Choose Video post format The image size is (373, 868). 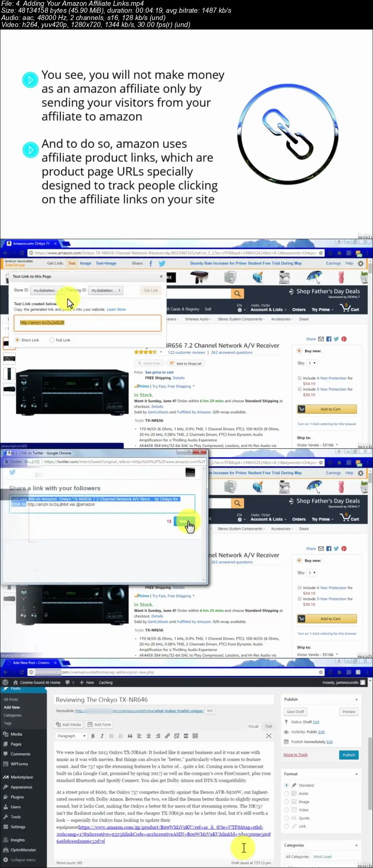287,810
